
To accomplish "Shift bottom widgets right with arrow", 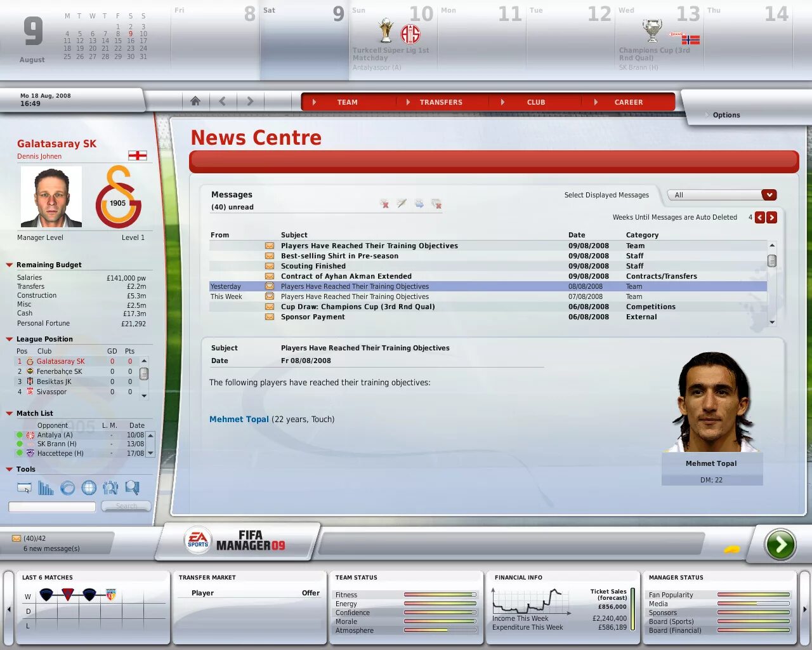I will point(804,609).
